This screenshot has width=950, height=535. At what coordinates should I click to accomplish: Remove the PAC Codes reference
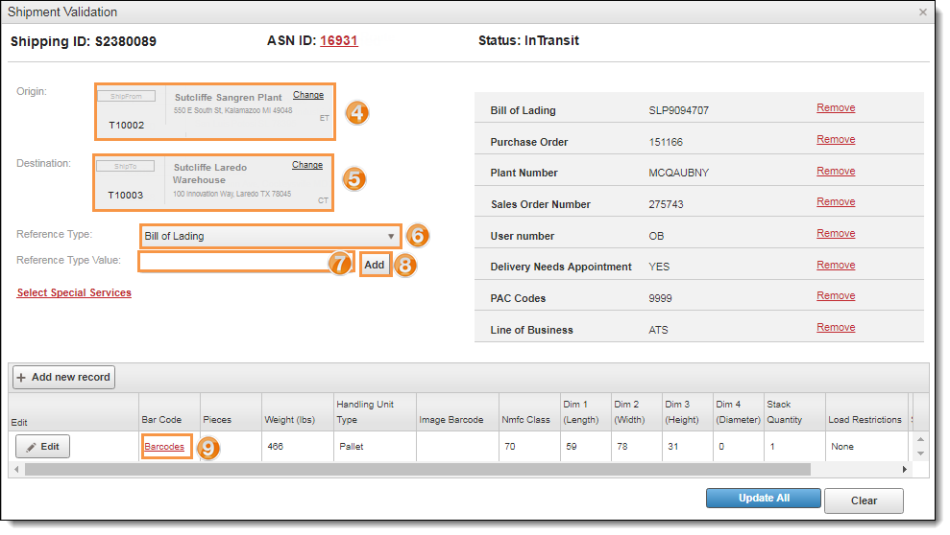coord(835,296)
